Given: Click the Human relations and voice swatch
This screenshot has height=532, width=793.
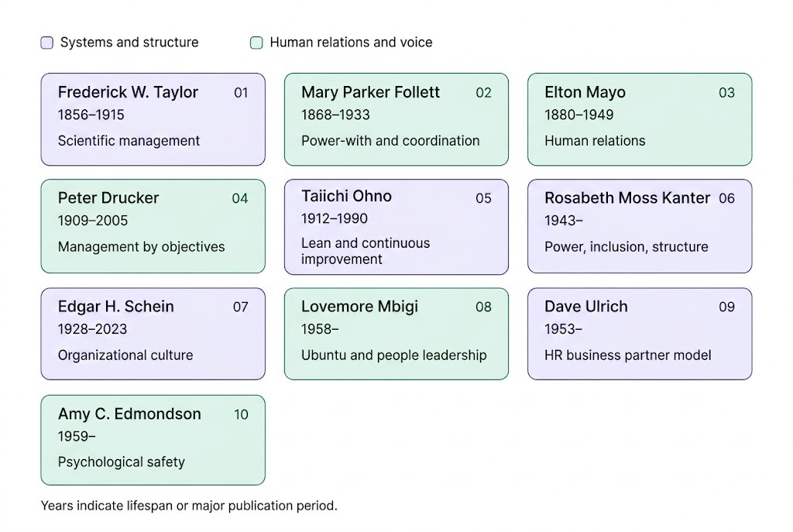Looking at the screenshot, I should [x=256, y=43].
